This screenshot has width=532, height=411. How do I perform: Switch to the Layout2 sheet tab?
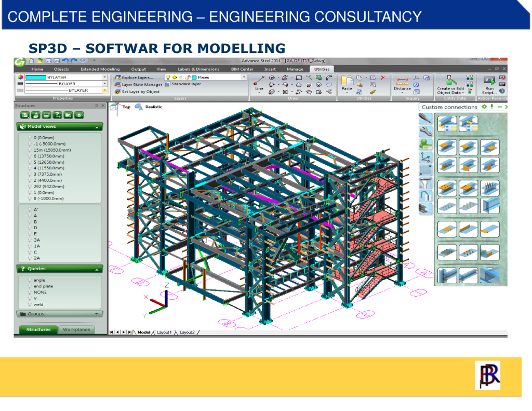(187, 332)
